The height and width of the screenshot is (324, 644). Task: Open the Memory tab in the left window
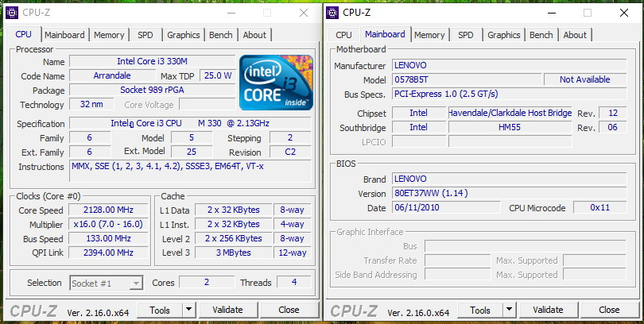[109, 35]
